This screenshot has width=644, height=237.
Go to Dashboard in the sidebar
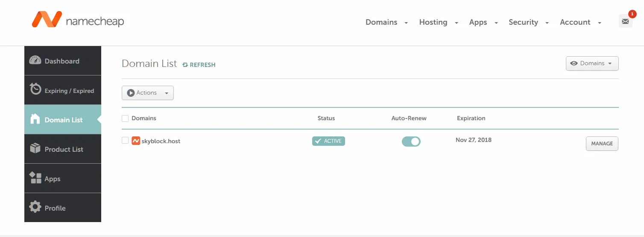pos(63,61)
